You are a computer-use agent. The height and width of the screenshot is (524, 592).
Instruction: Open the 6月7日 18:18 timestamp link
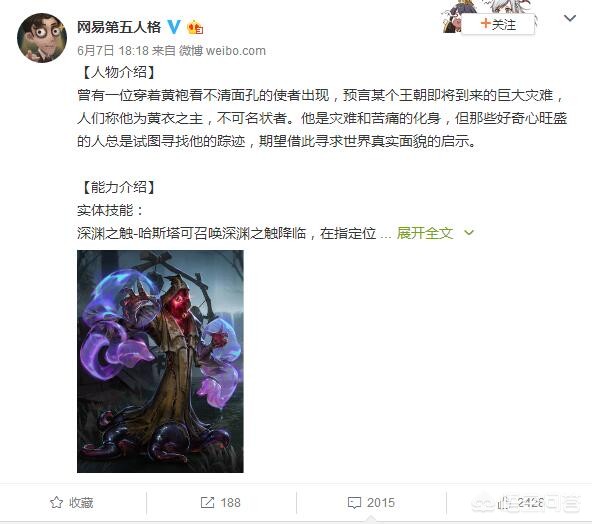coord(113,51)
